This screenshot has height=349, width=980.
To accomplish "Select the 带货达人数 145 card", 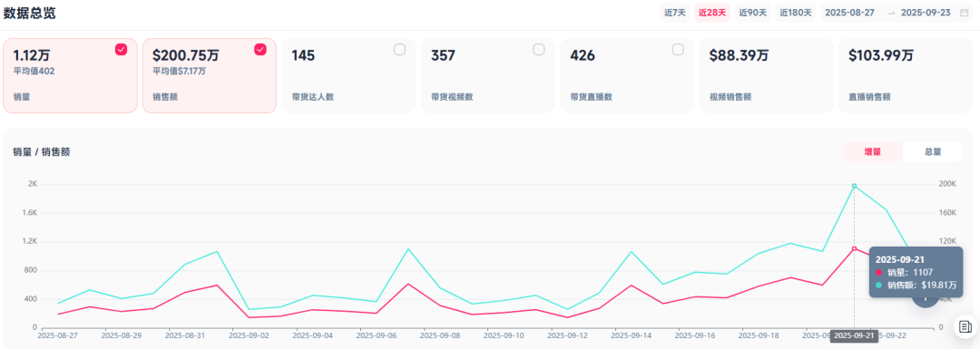I will (348, 75).
